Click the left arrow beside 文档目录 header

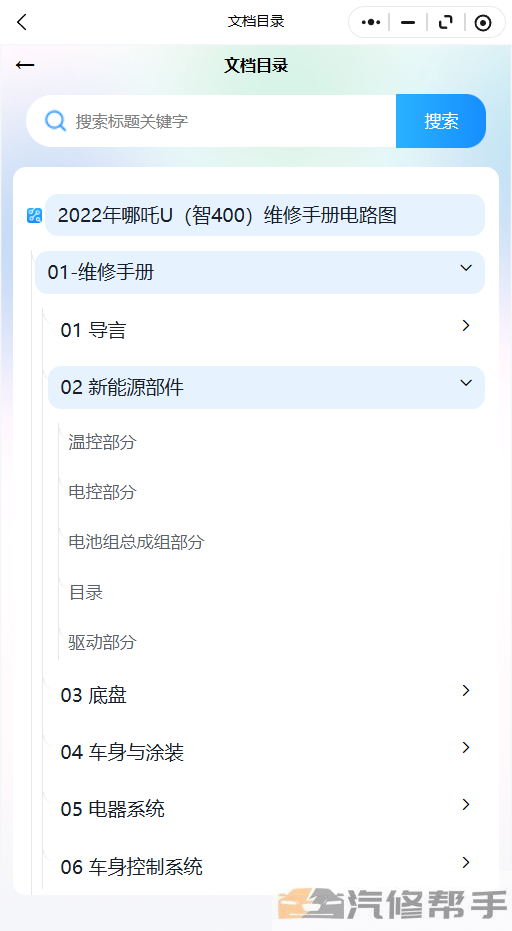pos(25,65)
